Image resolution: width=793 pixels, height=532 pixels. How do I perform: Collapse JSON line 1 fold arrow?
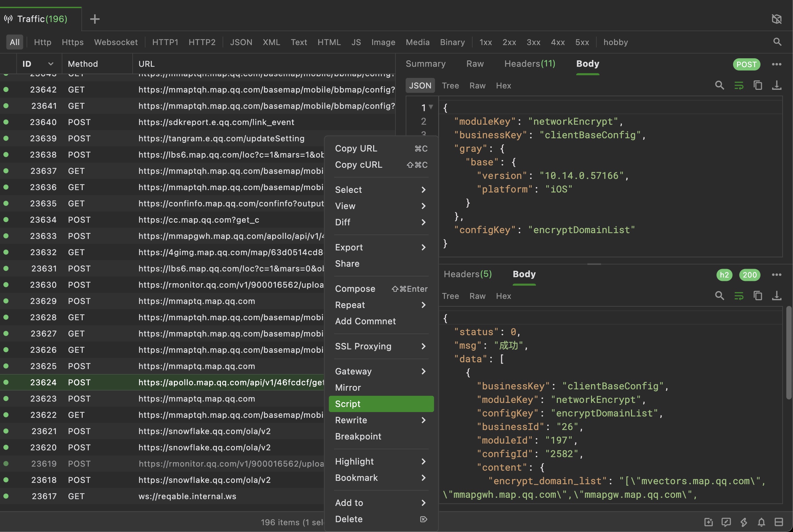[431, 107]
